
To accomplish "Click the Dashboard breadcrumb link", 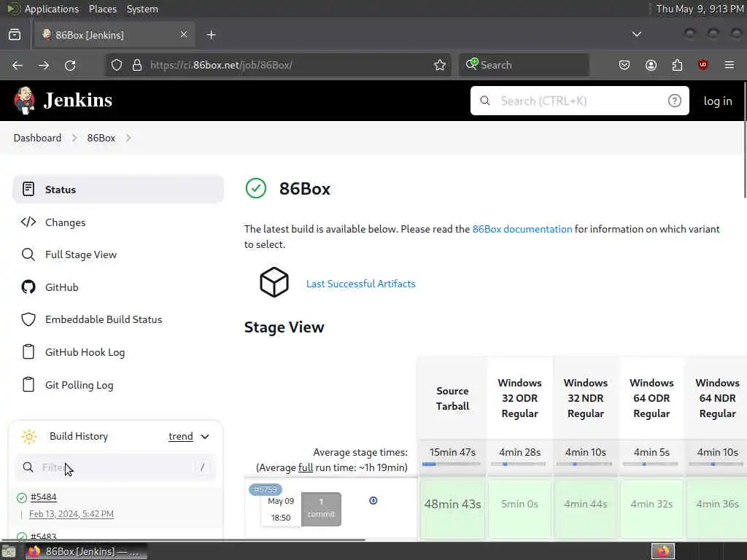I will (x=37, y=138).
